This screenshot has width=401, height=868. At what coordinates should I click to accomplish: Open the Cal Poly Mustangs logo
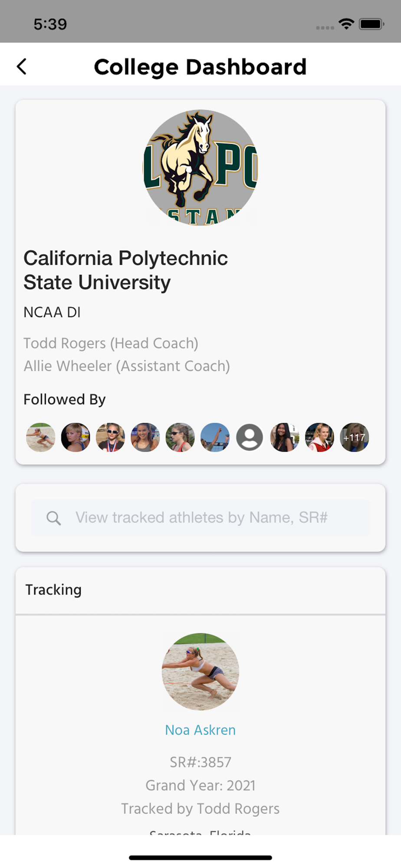(200, 168)
